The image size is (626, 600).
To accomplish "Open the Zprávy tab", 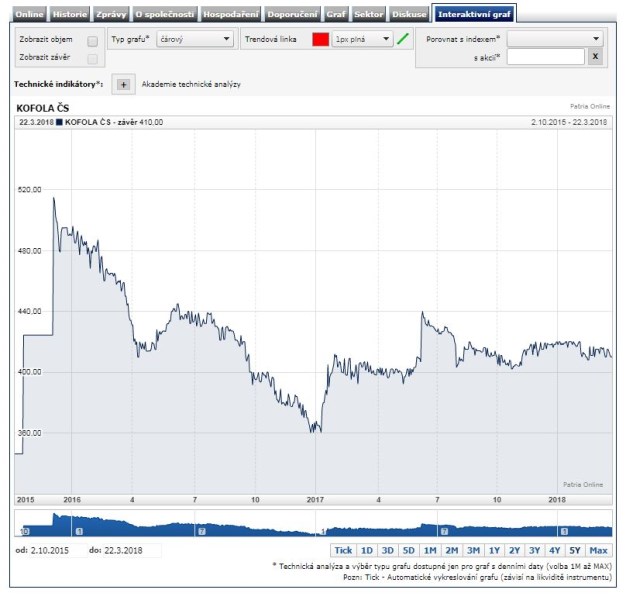I will (111, 15).
